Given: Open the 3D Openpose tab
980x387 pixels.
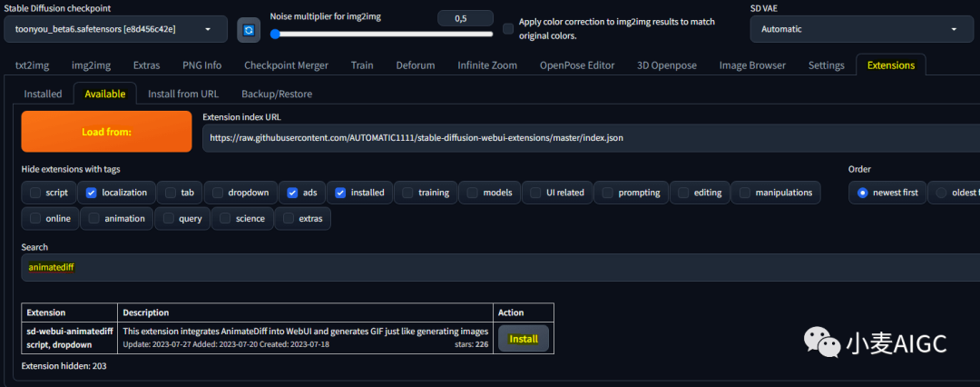Looking at the screenshot, I should [x=667, y=65].
